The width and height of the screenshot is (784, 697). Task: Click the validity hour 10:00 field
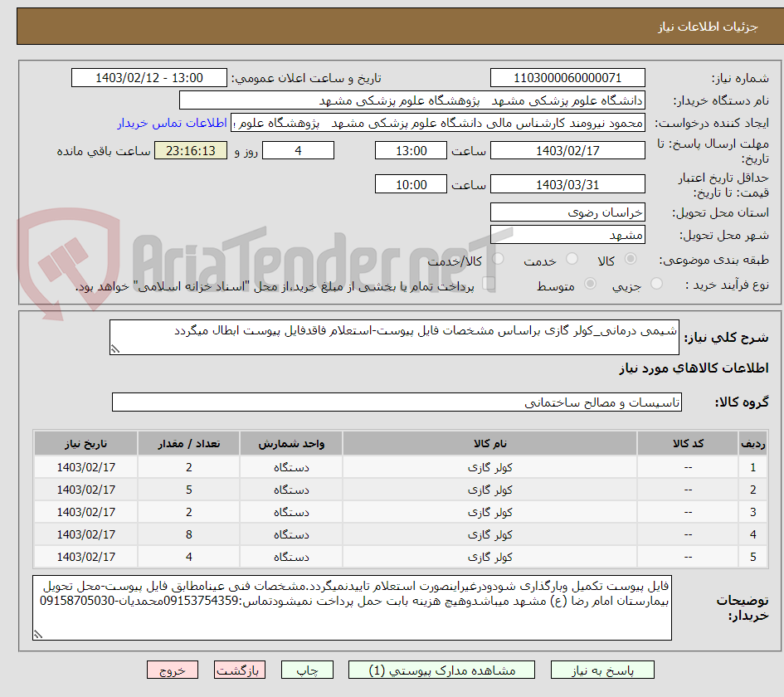411,184
